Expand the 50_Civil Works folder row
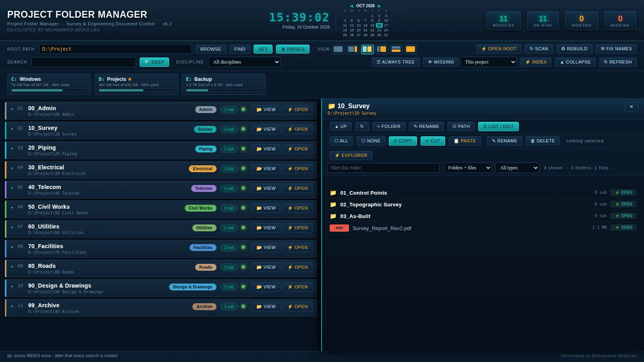The height and width of the screenshot is (362, 644). [12, 208]
